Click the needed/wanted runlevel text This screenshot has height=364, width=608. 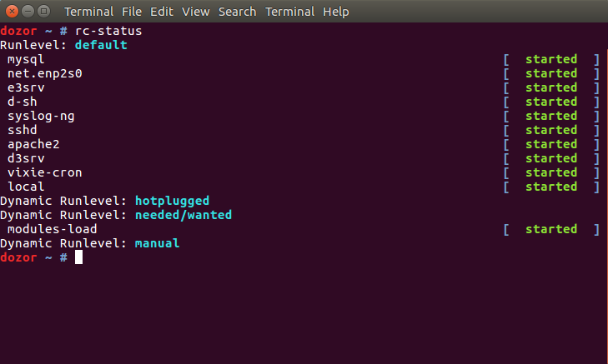pos(183,215)
